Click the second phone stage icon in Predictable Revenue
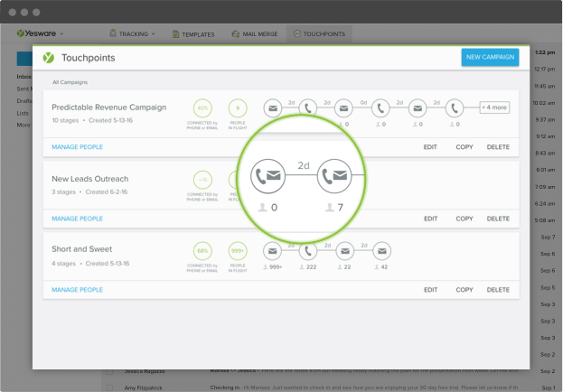563x392 pixels. coord(380,108)
